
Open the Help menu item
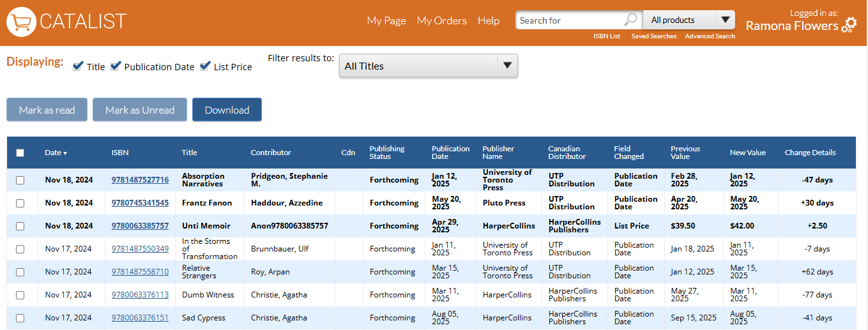coord(489,20)
